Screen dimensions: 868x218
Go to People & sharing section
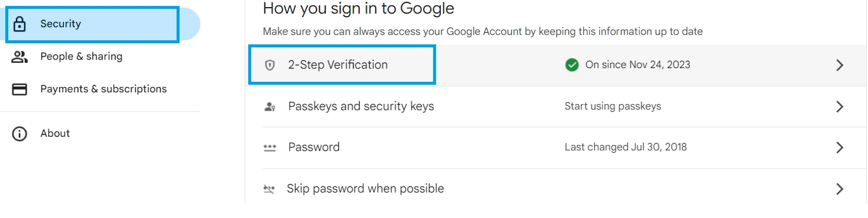[81, 57]
